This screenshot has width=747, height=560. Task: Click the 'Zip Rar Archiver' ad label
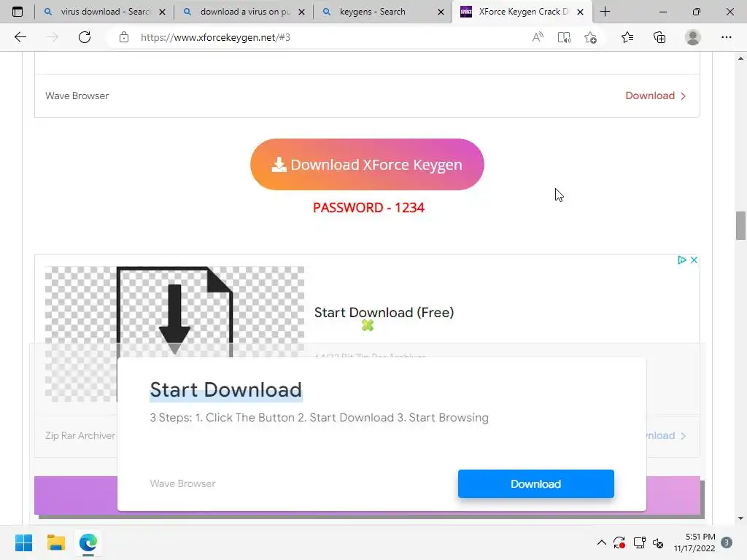click(x=80, y=435)
